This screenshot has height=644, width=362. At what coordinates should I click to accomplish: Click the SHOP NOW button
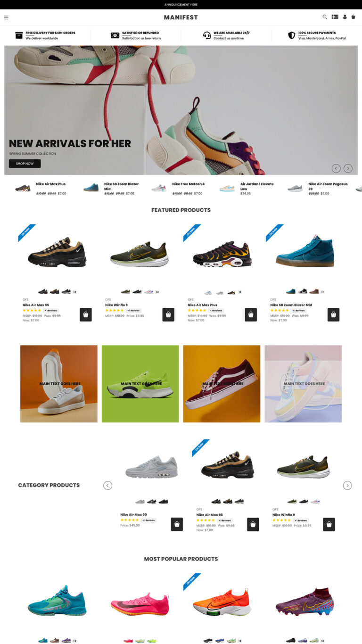pyautogui.click(x=25, y=164)
